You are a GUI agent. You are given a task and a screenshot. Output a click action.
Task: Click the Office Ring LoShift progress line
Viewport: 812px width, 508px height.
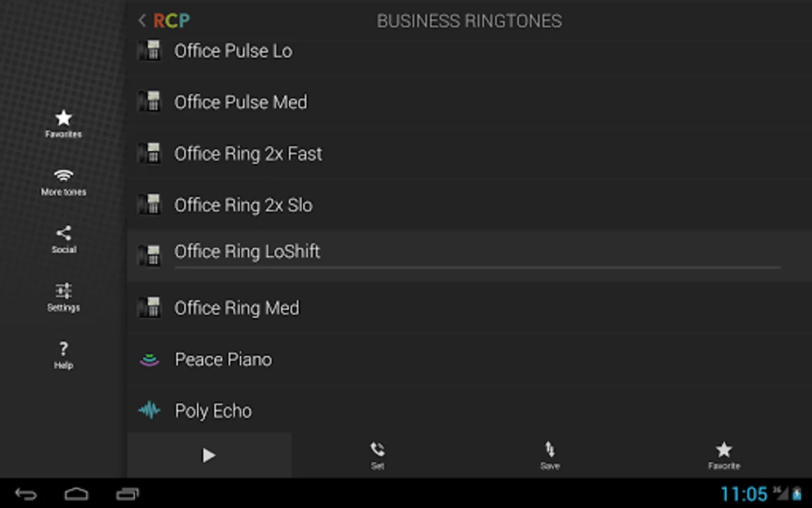pos(477,268)
